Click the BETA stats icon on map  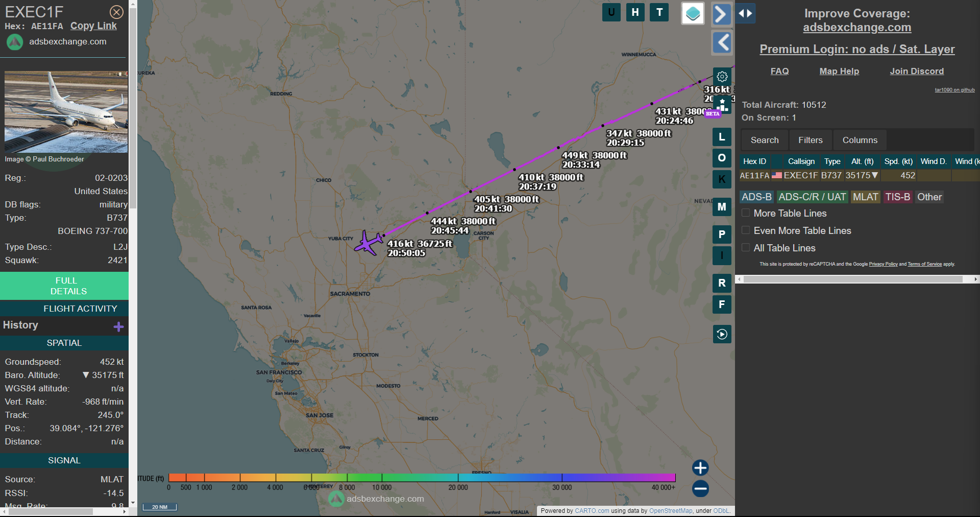tap(722, 106)
